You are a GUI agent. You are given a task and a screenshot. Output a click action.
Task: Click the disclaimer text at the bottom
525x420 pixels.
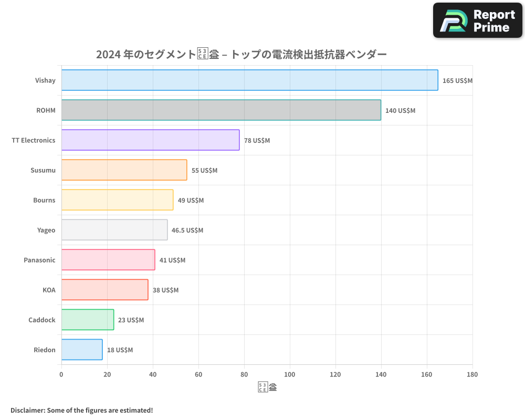coord(82,410)
